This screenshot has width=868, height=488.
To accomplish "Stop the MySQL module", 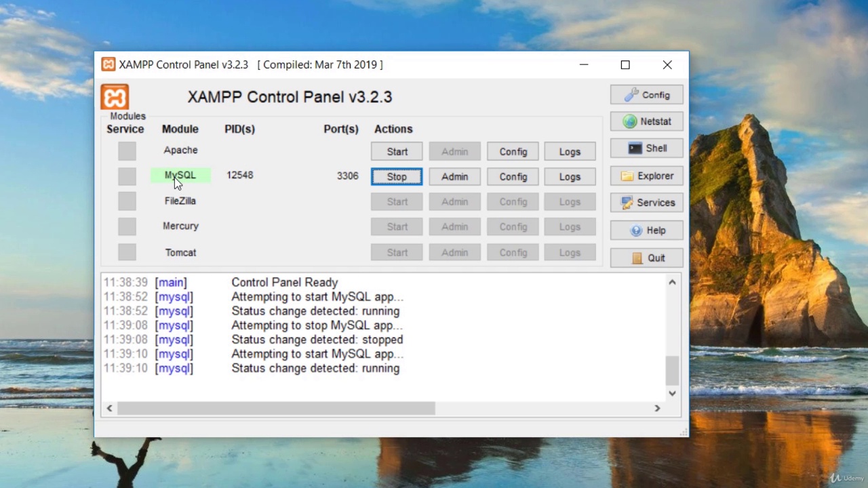I will [x=397, y=177].
